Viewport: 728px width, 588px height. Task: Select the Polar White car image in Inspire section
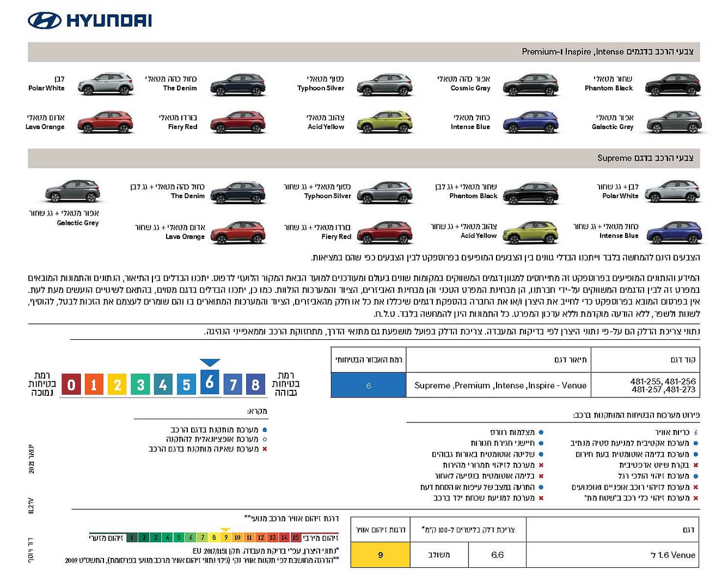pos(106,84)
